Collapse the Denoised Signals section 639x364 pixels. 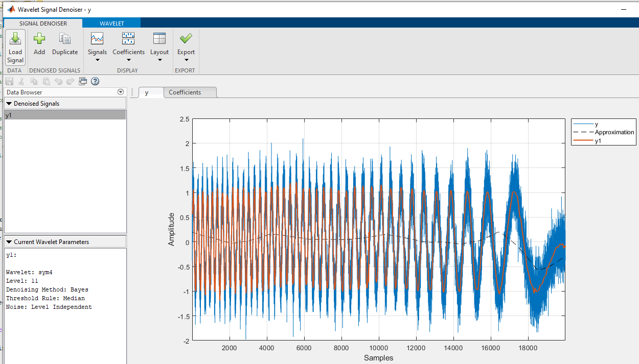pyautogui.click(x=9, y=104)
